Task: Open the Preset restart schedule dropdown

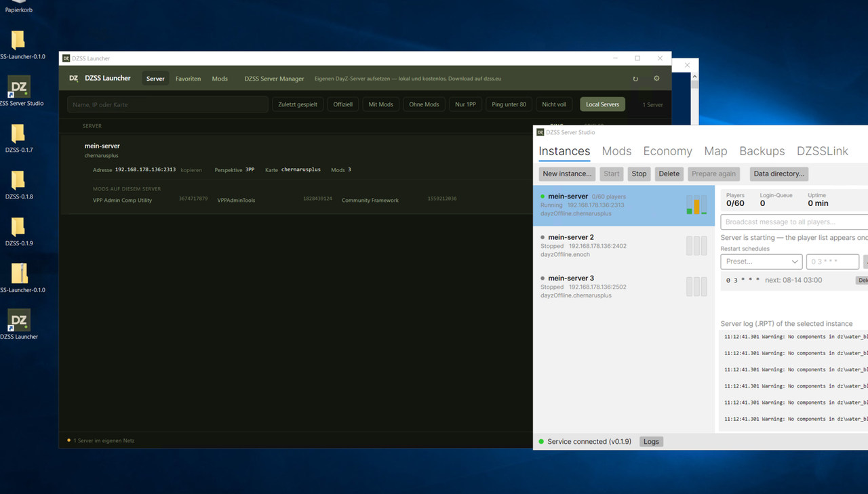Action: click(x=761, y=262)
